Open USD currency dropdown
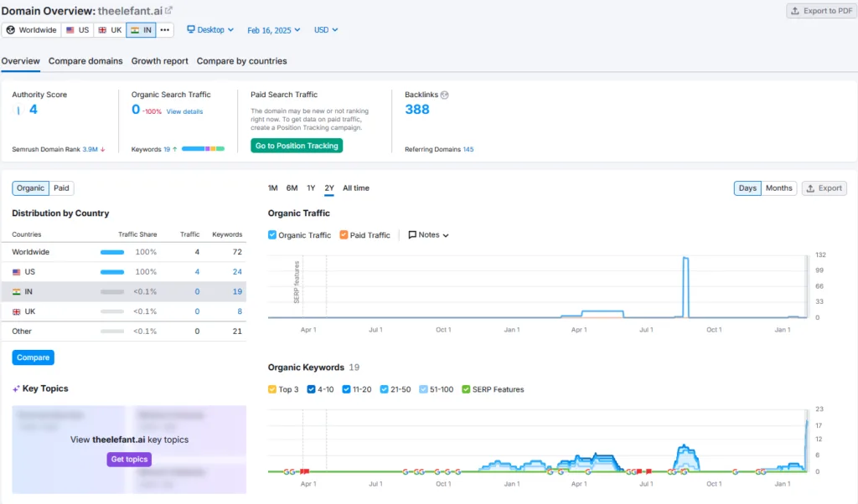Viewport: 858px width, 504px height. point(326,30)
